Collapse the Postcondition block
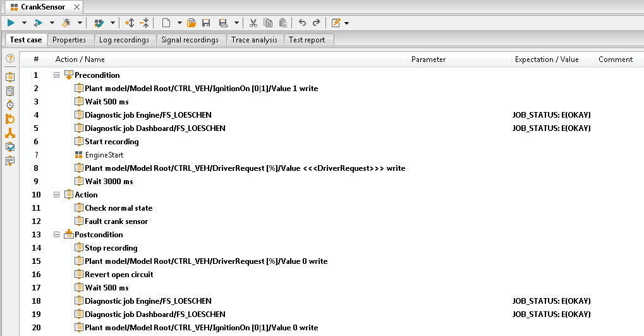 click(x=57, y=235)
